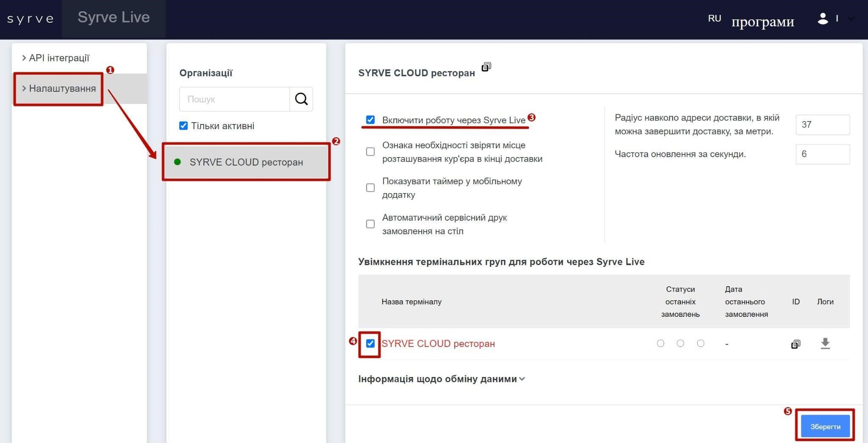This screenshot has height=443, width=868.
Task: Click the magnifier search icon
Action: coord(301,99)
